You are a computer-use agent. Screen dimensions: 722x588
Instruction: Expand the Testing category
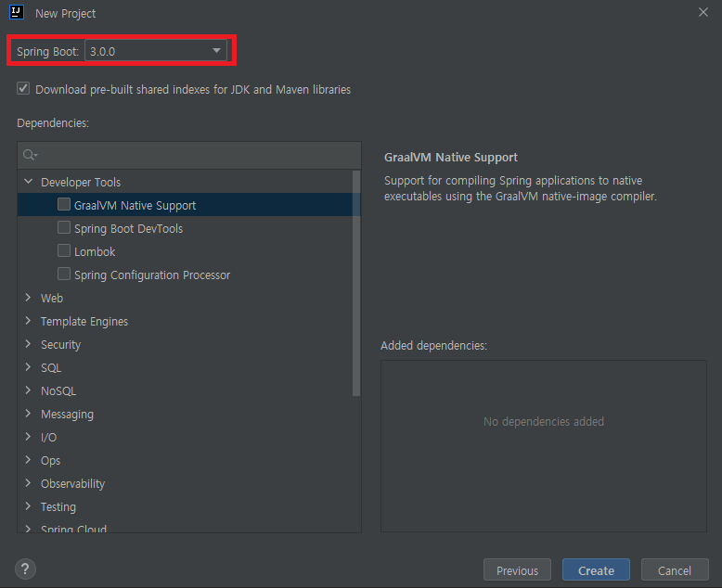coord(29,506)
